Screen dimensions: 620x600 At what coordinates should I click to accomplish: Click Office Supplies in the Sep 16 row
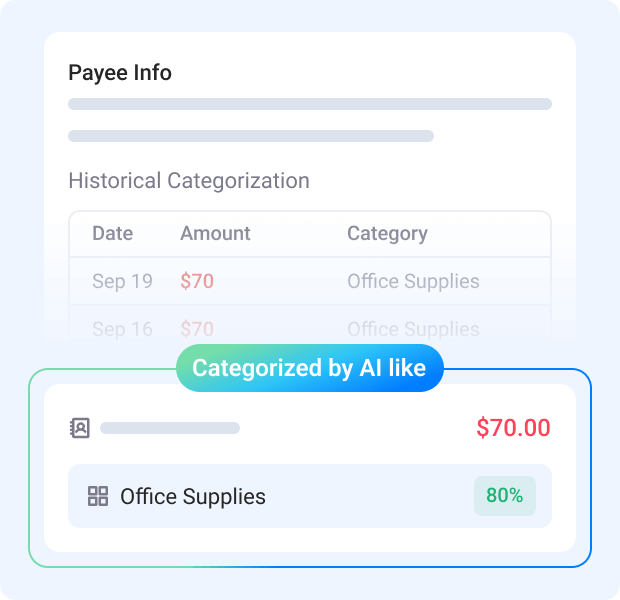click(x=413, y=329)
